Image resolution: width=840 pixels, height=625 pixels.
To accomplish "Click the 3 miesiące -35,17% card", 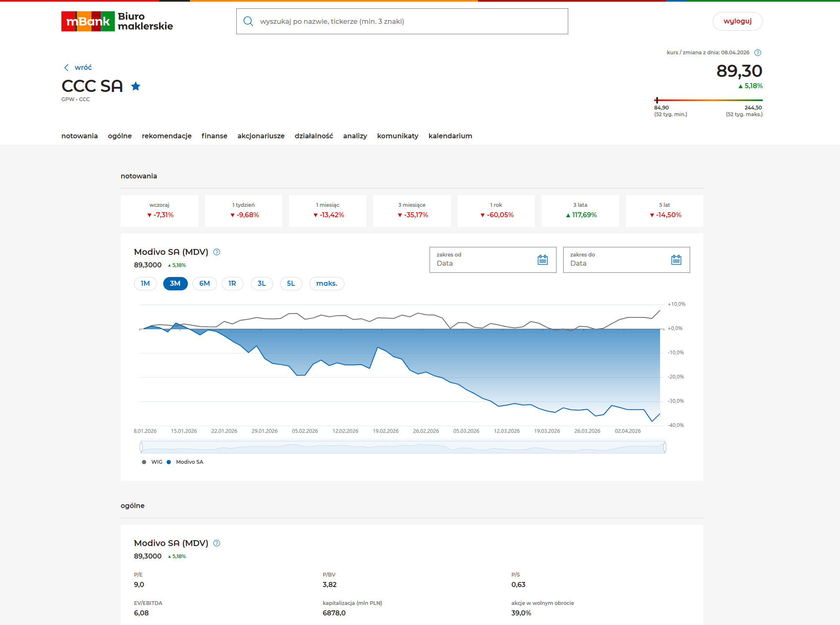I will click(412, 211).
